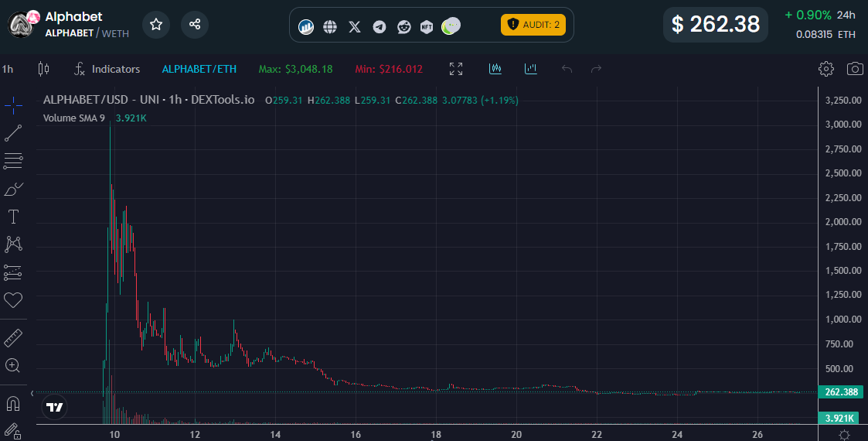Open the Indicators dialog
868x441 pixels.
[x=107, y=70]
